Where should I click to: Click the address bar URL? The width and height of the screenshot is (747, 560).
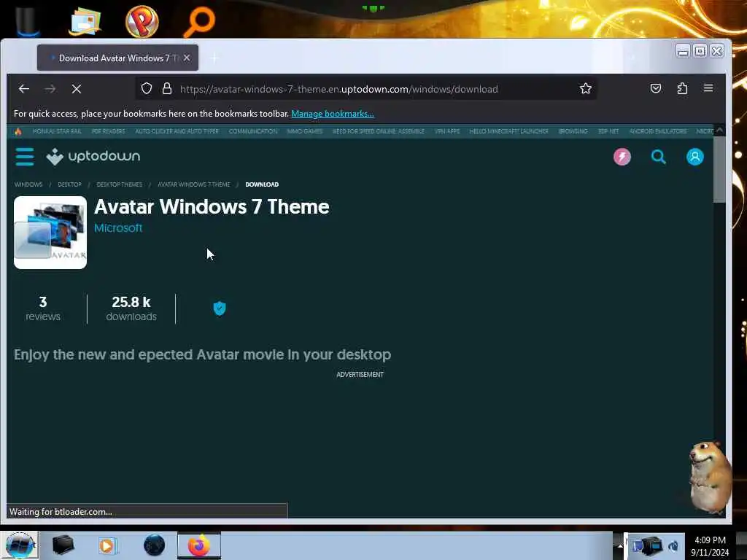(338, 89)
